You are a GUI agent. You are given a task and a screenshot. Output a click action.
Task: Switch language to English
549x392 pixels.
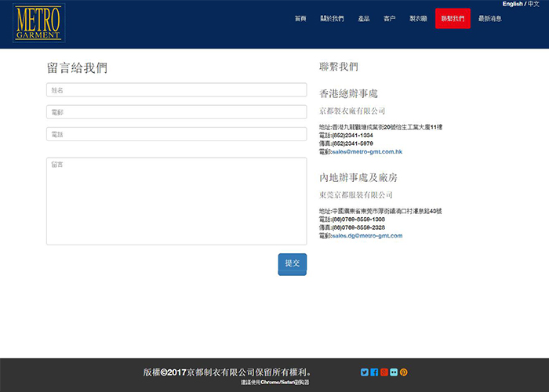[x=512, y=4]
